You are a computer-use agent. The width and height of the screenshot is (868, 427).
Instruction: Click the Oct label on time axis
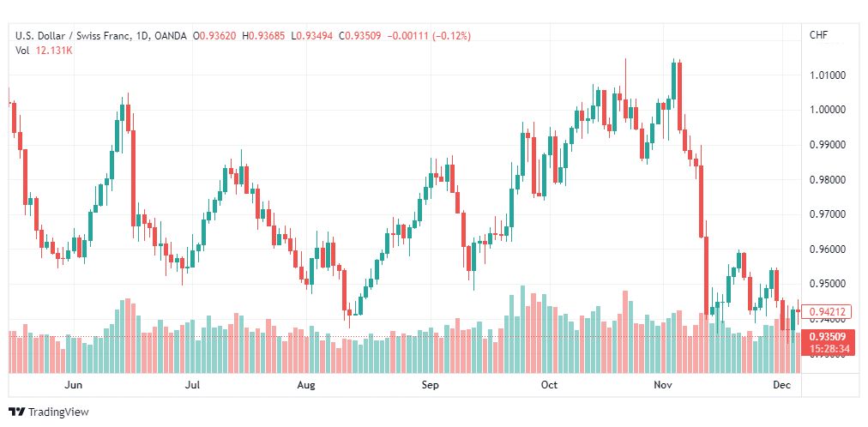(550, 386)
